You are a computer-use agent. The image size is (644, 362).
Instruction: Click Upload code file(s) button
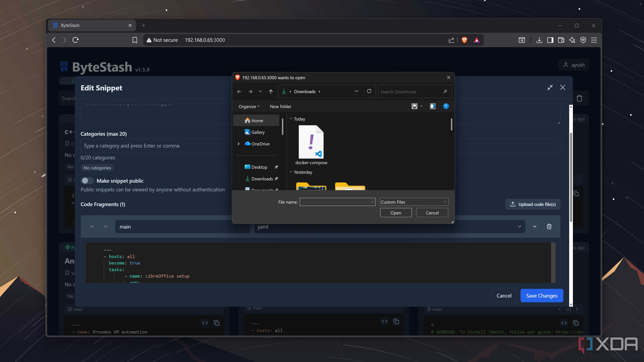[533, 204]
